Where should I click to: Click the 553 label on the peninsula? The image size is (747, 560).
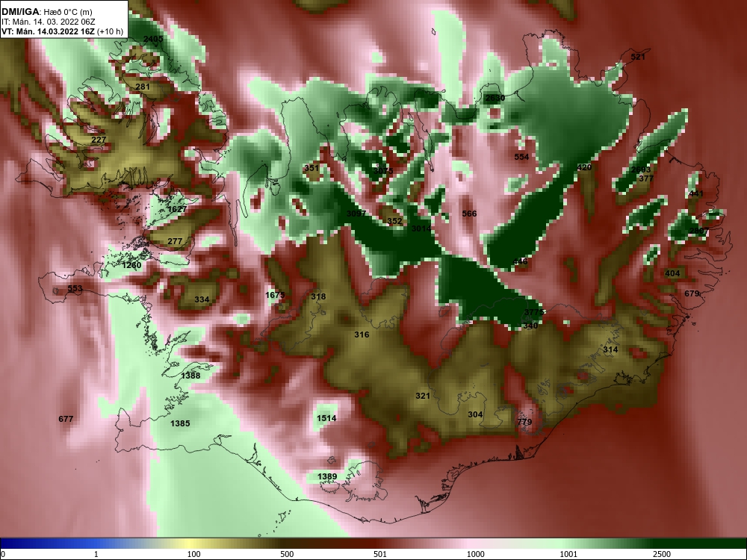[x=75, y=288]
